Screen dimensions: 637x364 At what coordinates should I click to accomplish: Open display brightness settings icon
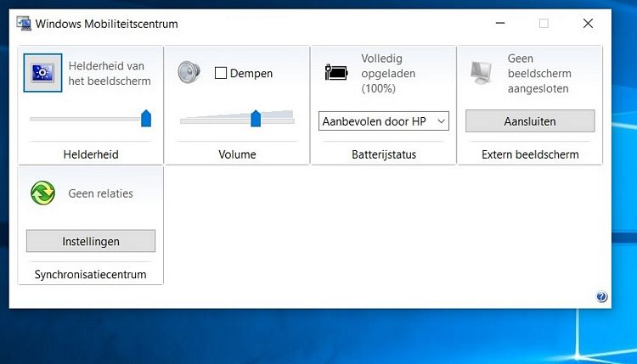(42, 73)
